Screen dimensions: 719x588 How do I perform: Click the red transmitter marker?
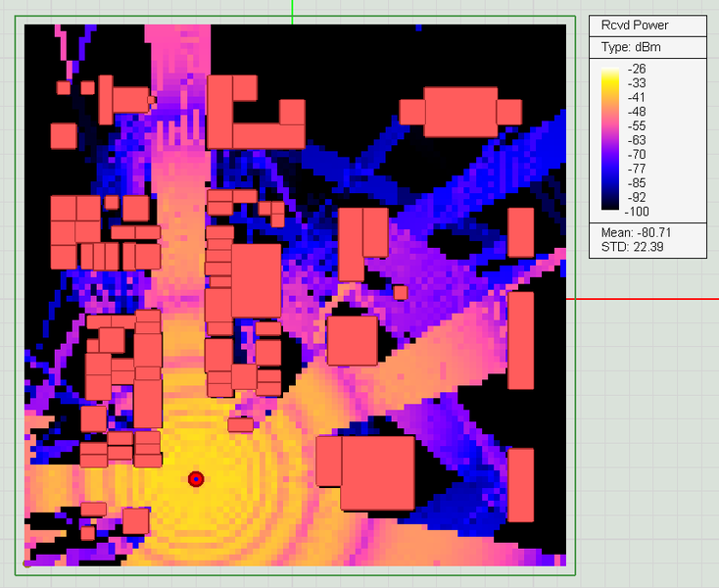pos(196,479)
